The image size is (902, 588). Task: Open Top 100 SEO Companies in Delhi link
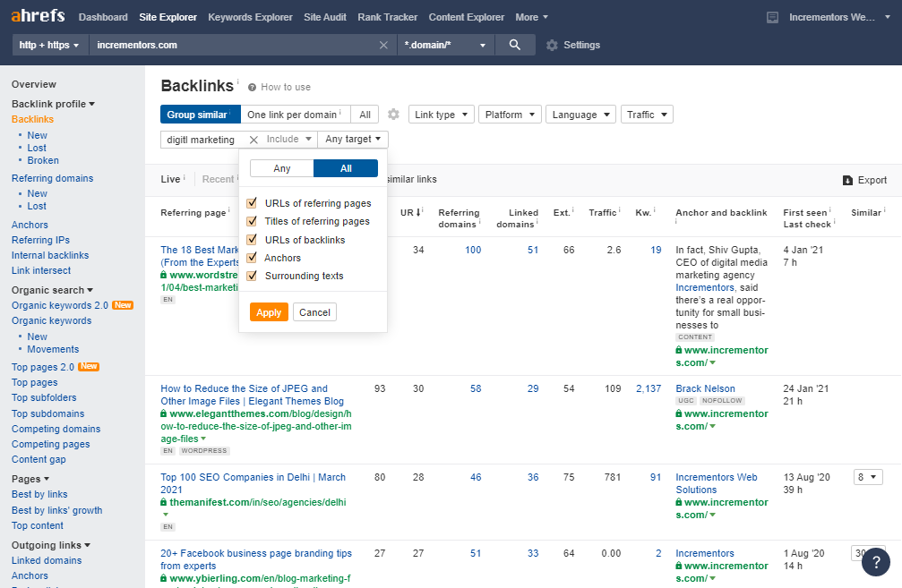(253, 483)
